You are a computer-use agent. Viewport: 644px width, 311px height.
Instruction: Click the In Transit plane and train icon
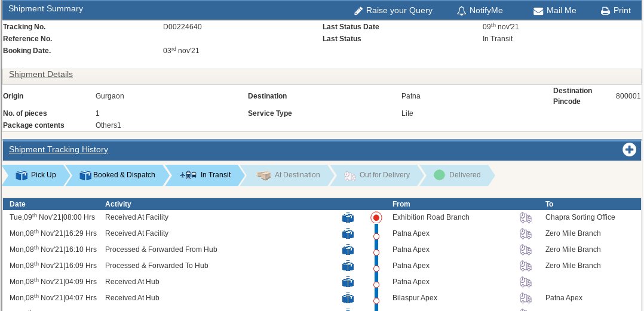[188, 175]
